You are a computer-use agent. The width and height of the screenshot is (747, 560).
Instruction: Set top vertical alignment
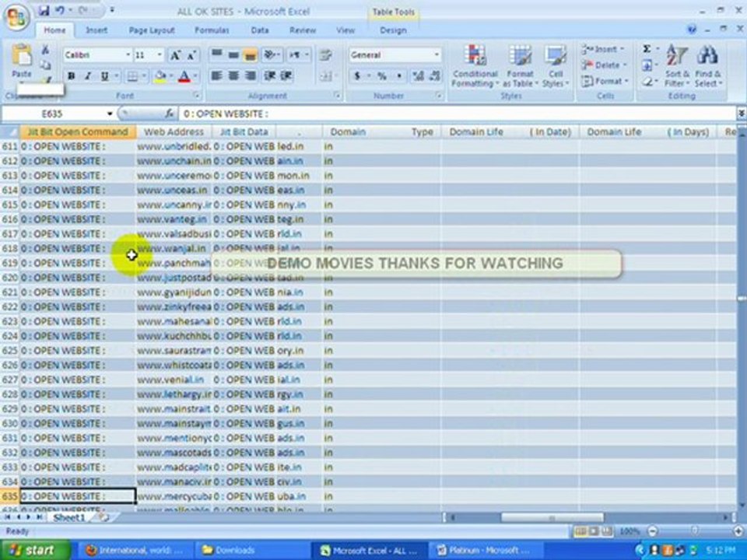[x=217, y=54]
